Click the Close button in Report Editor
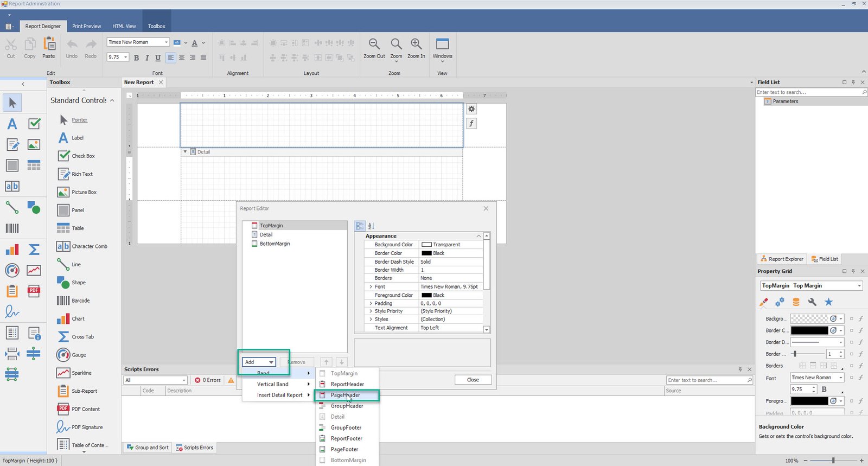 point(473,380)
